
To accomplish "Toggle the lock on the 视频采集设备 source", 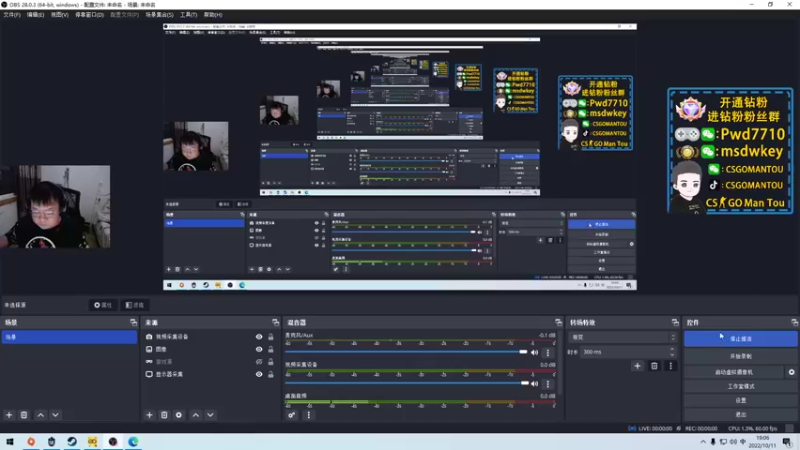I will [x=270, y=337].
